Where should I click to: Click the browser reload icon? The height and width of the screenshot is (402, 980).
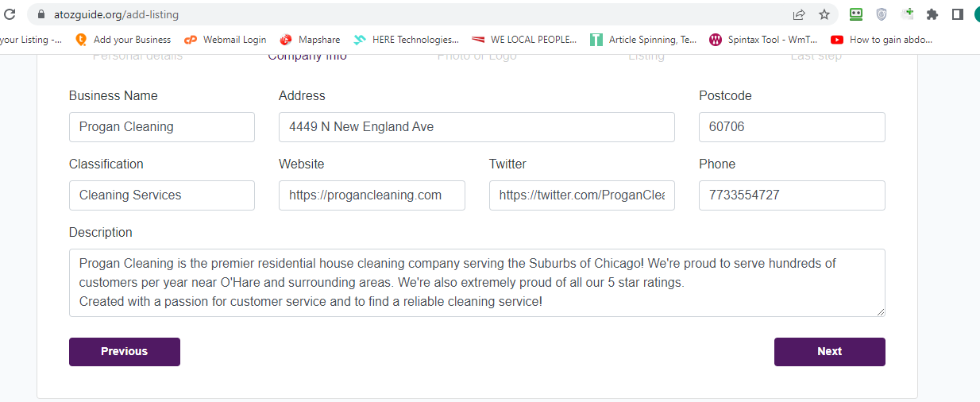tap(10, 14)
